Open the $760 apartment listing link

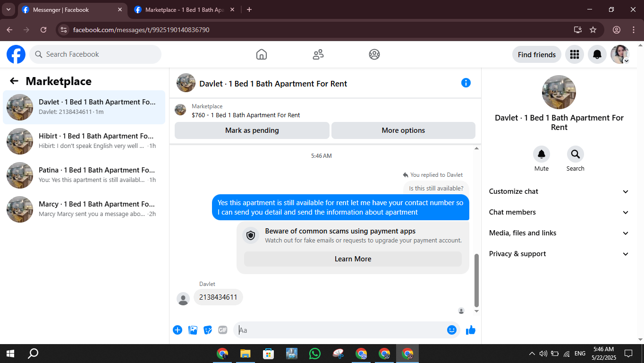pyautogui.click(x=246, y=115)
